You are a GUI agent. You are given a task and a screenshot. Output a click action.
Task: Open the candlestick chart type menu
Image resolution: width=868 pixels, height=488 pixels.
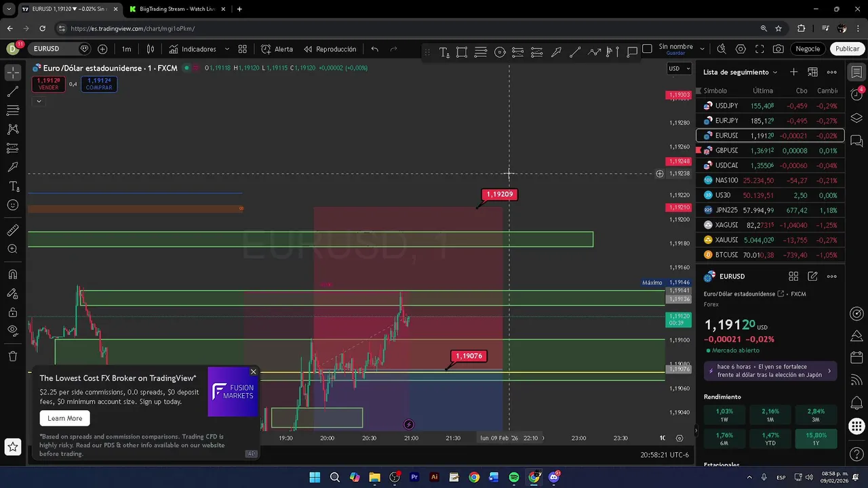coord(151,49)
